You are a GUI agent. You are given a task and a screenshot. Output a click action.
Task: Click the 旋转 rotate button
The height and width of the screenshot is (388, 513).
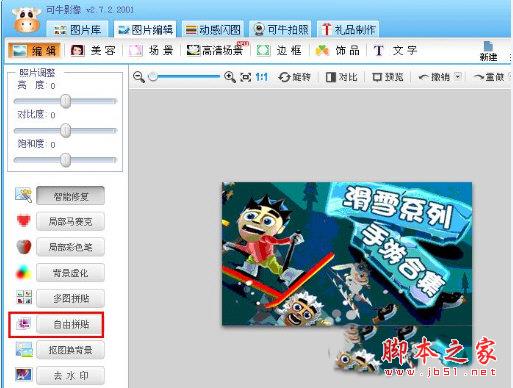(294, 77)
